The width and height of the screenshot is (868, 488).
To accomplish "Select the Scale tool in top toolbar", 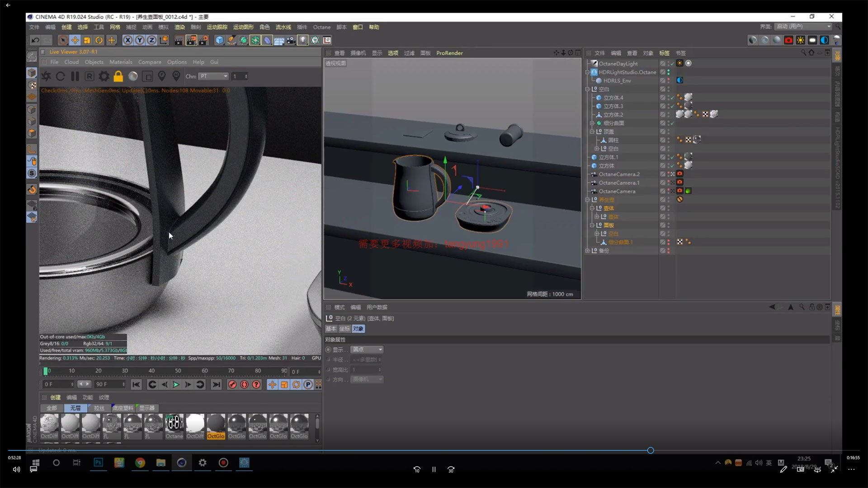I will [x=87, y=40].
